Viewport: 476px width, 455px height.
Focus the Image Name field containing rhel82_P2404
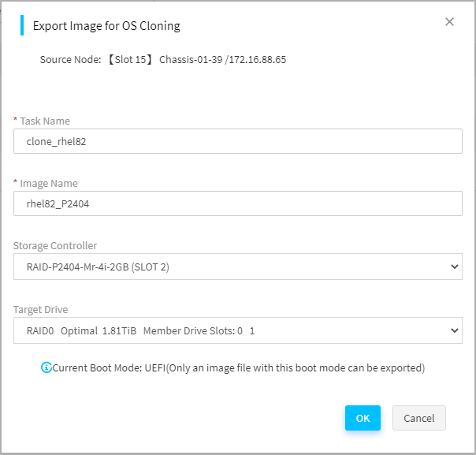[x=238, y=203]
